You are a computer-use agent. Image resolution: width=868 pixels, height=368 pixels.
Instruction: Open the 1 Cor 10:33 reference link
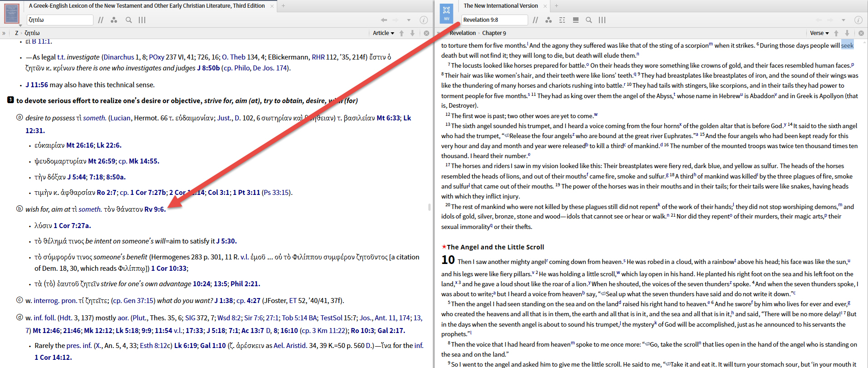(x=169, y=269)
